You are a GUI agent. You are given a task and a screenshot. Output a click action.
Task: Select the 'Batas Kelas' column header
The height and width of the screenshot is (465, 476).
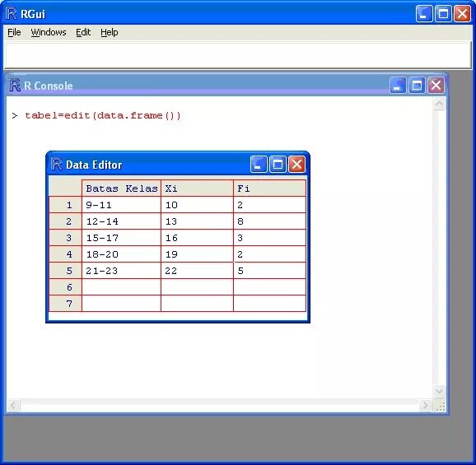pyautogui.click(x=121, y=188)
